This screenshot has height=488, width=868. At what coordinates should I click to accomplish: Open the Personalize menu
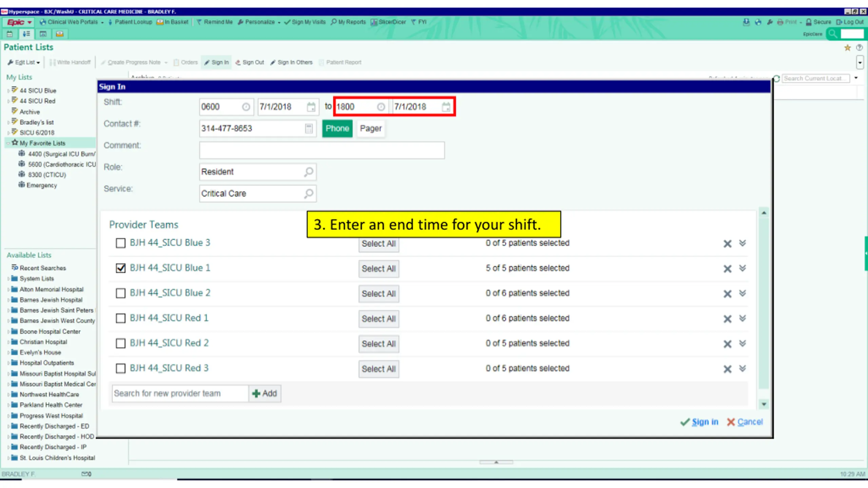pos(259,22)
